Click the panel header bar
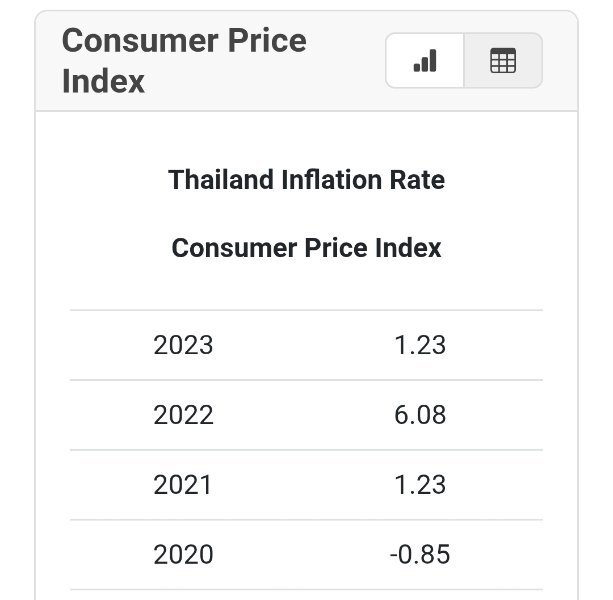Viewport: 613px width, 600px height. (306, 61)
